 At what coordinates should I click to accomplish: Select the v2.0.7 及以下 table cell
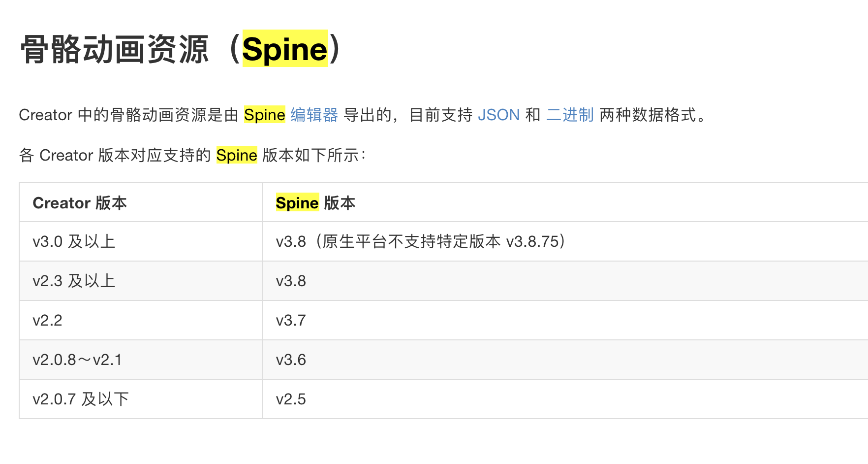(81, 399)
